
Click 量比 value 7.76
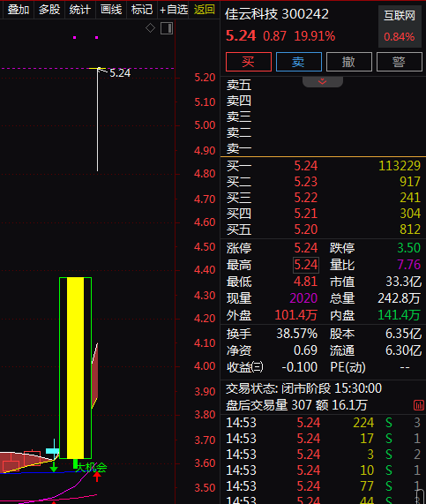pos(408,265)
